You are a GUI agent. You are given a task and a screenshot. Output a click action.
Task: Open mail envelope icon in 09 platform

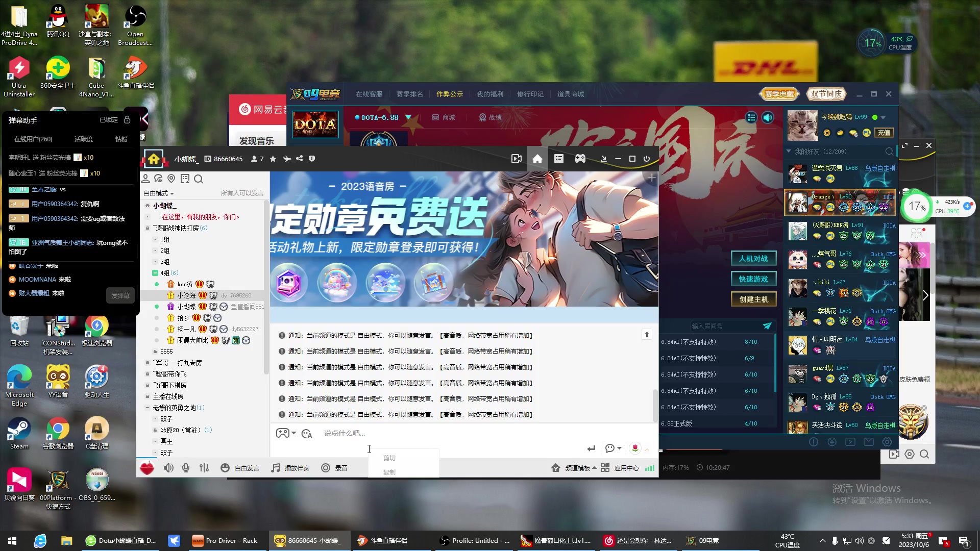[x=869, y=442]
